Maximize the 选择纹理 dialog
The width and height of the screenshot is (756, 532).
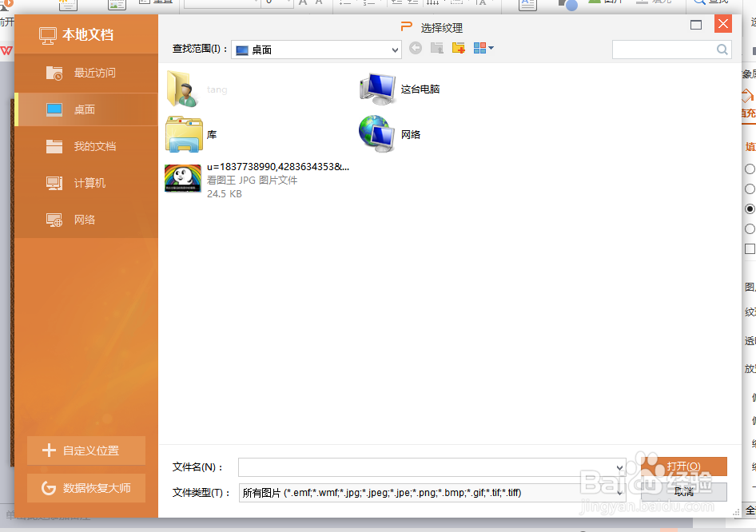[x=696, y=25]
